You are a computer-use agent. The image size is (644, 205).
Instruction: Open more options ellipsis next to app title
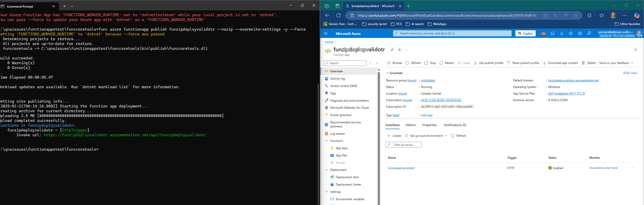(x=407, y=50)
